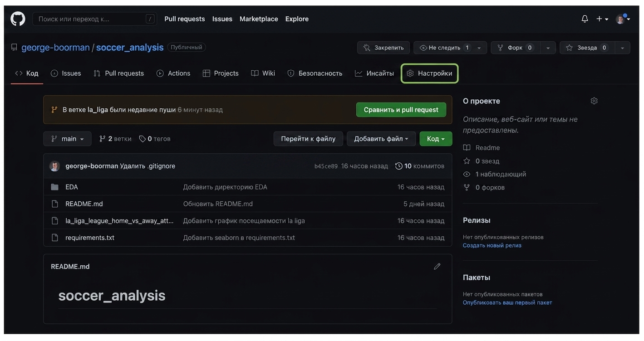Screen dimensions: 644x341
Task: Open the Безопасность tab
Action: tap(315, 73)
